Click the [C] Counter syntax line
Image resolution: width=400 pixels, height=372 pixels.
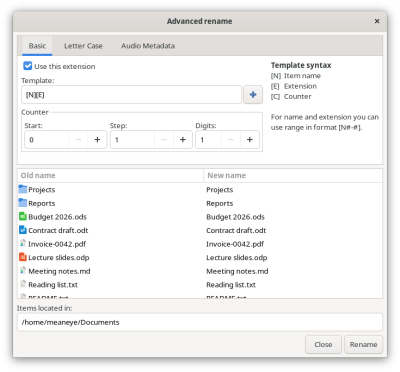pos(291,96)
